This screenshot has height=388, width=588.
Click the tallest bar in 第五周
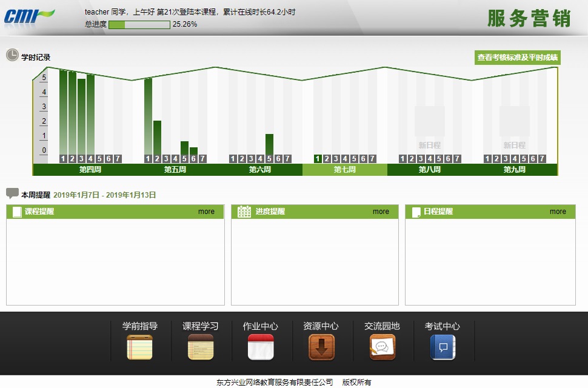148,115
